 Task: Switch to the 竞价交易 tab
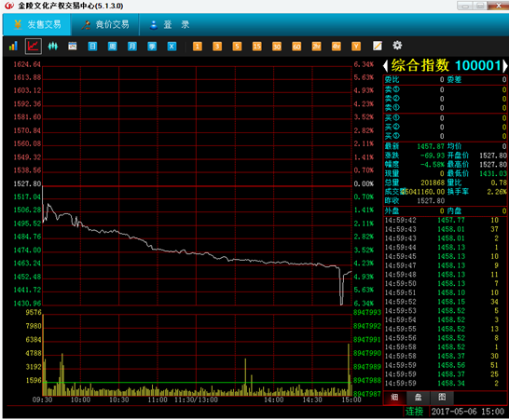coord(105,24)
